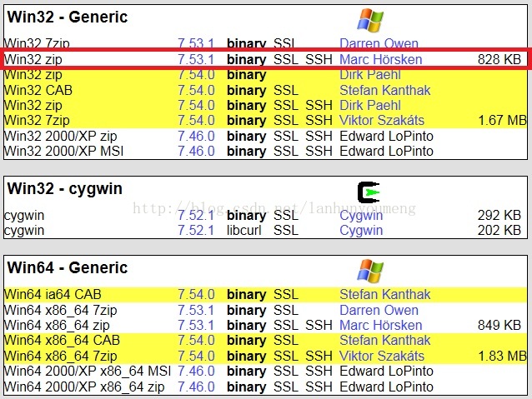The image size is (532, 399).
Task: Click the 292 KB size text
Action: 499,215
